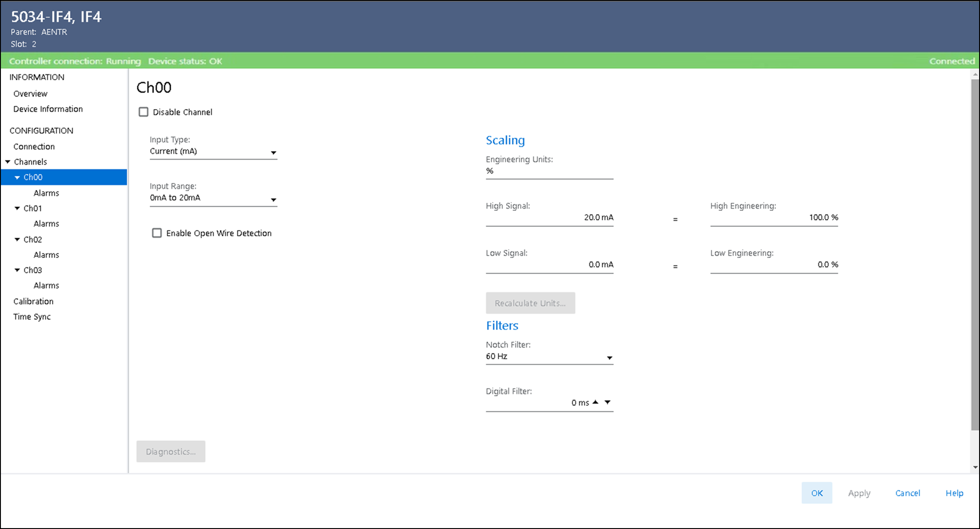Select Alarms under Ch02
The width and height of the screenshot is (980, 529).
(46, 255)
